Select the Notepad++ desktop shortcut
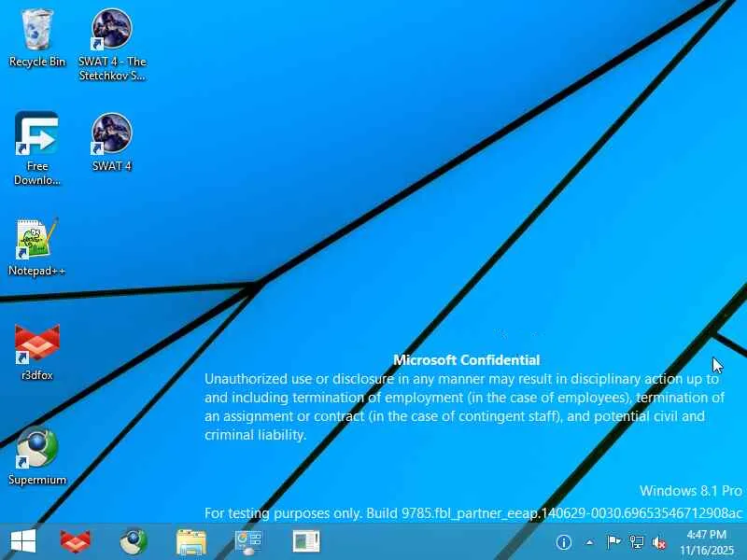This screenshot has height=560, width=747. click(x=37, y=246)
